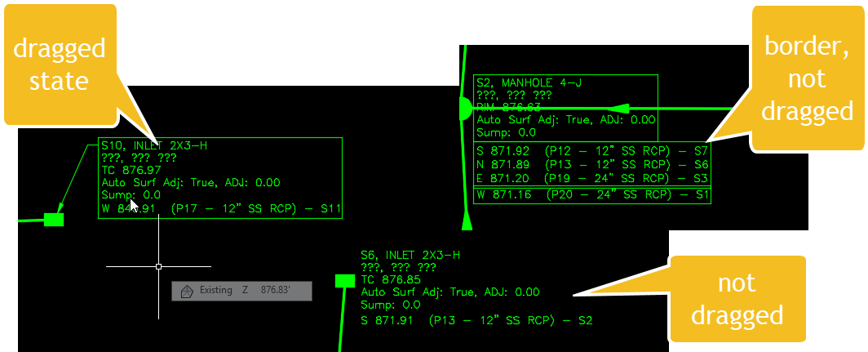Click the crosshair pickbox square
Viewport: 868px width, 352px height.
(158, 266)
